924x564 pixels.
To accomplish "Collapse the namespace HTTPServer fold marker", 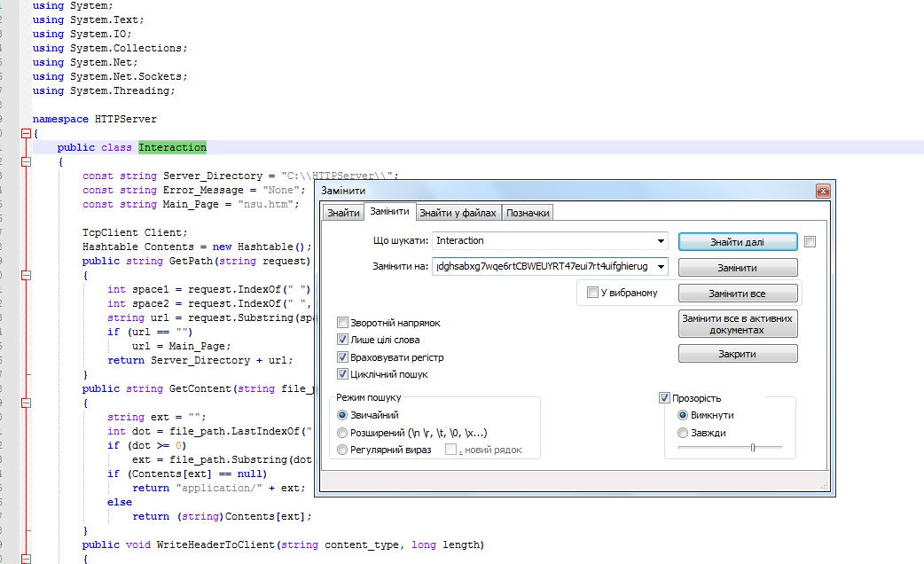I will click(25, 133).
